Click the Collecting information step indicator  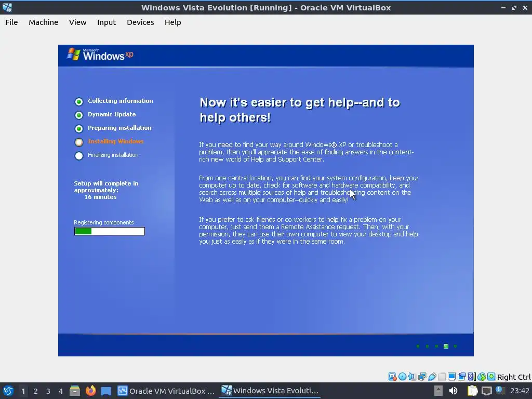point(79,101)
